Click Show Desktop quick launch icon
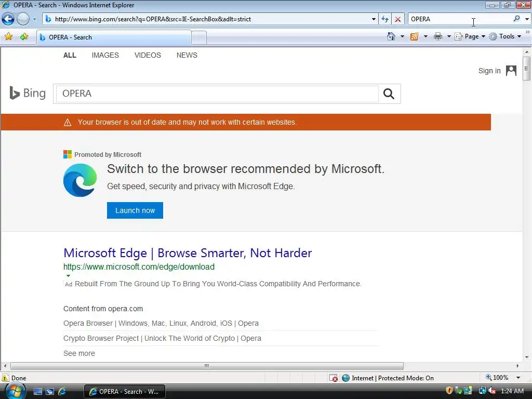The image size is (532, 399). click(x=37, y=392)
